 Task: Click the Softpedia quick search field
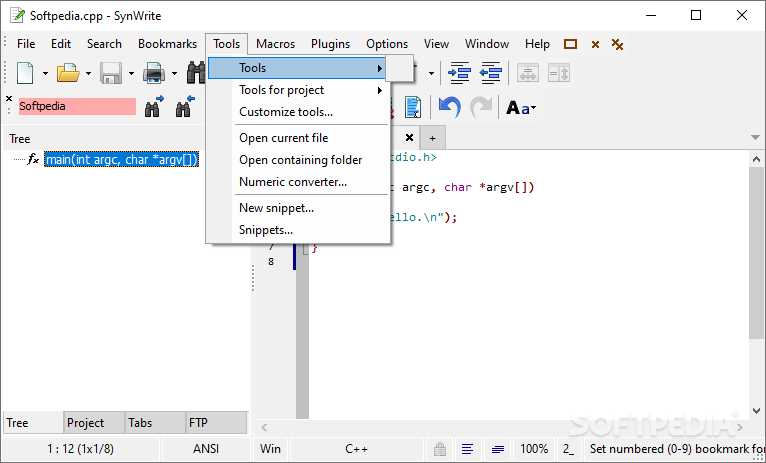pyautogui.click(x=77, y=106)
